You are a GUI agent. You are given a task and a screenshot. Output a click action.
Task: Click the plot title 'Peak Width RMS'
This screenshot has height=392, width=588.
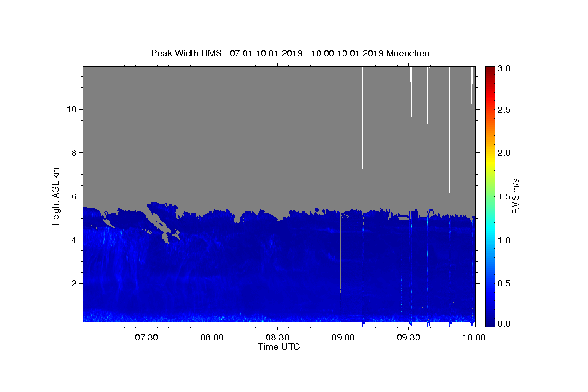tap(186, 53)
